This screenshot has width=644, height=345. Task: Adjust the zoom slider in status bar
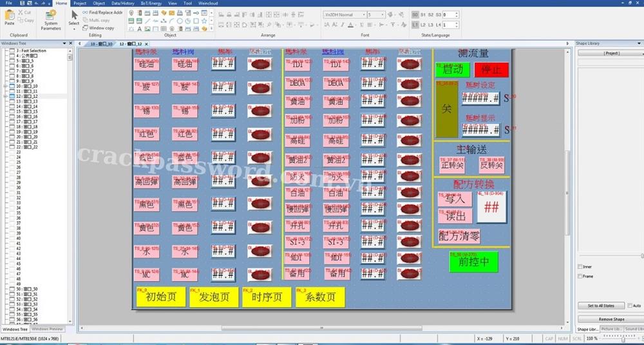(622, 339)
